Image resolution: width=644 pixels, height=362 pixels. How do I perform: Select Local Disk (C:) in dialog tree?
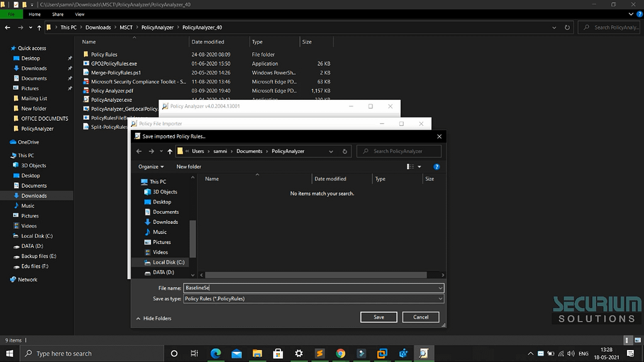click(x=164, y=262)
